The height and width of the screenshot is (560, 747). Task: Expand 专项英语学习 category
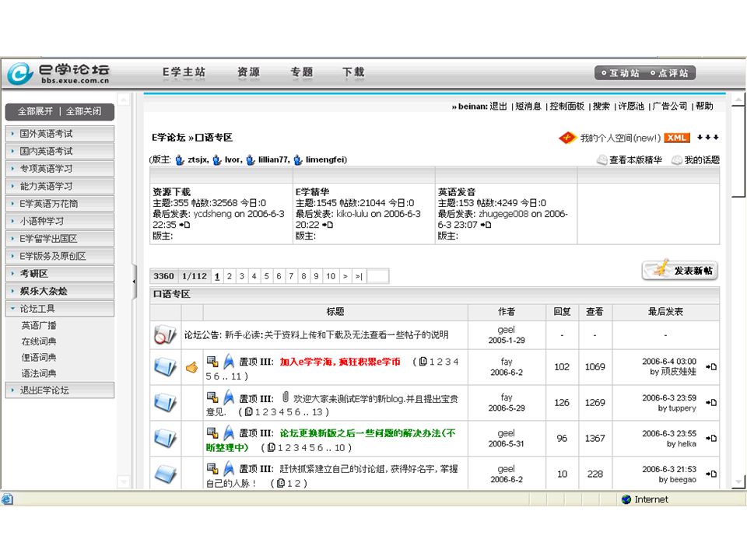tap(60, 169)
